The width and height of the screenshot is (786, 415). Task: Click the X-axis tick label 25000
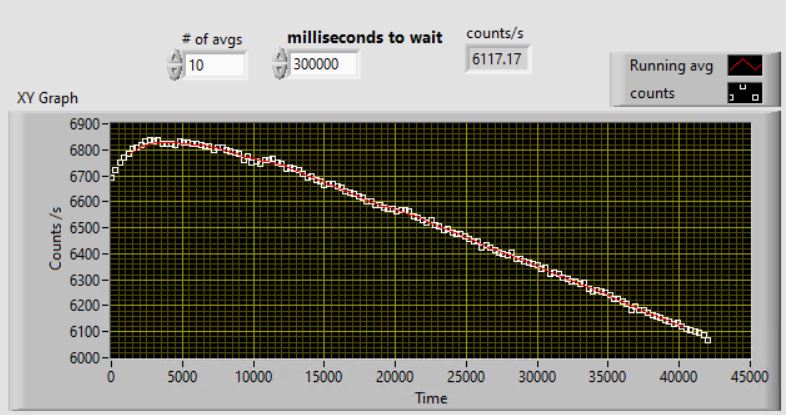click(466, 377)
